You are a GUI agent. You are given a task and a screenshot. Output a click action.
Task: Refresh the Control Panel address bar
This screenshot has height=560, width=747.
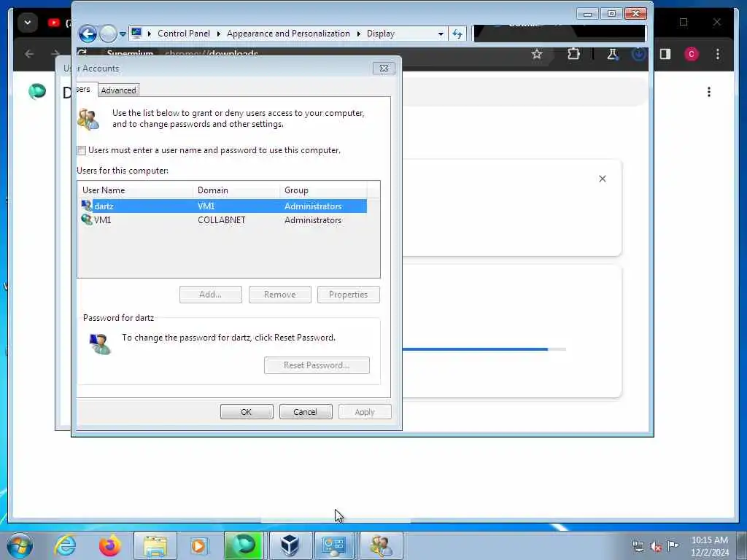coord(457,34)
